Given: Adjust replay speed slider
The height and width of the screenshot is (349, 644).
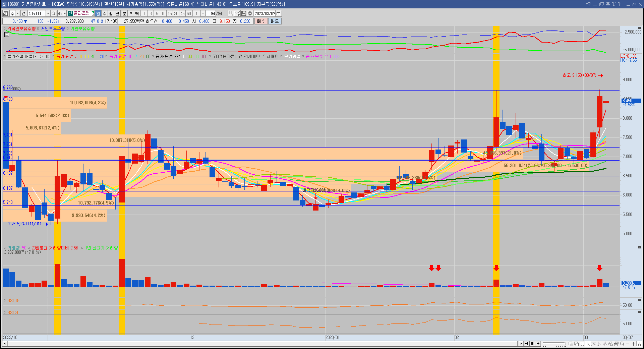Looking at the screenshot, I should tap(554, 344).
